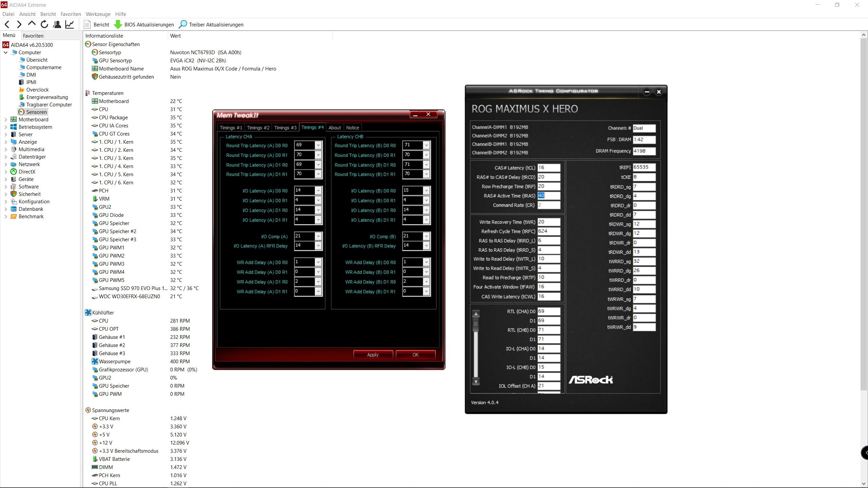The width and height of the screenshot is (868, 488).
Task: Select the Sensoren tree entry
Action: point(33,112)
